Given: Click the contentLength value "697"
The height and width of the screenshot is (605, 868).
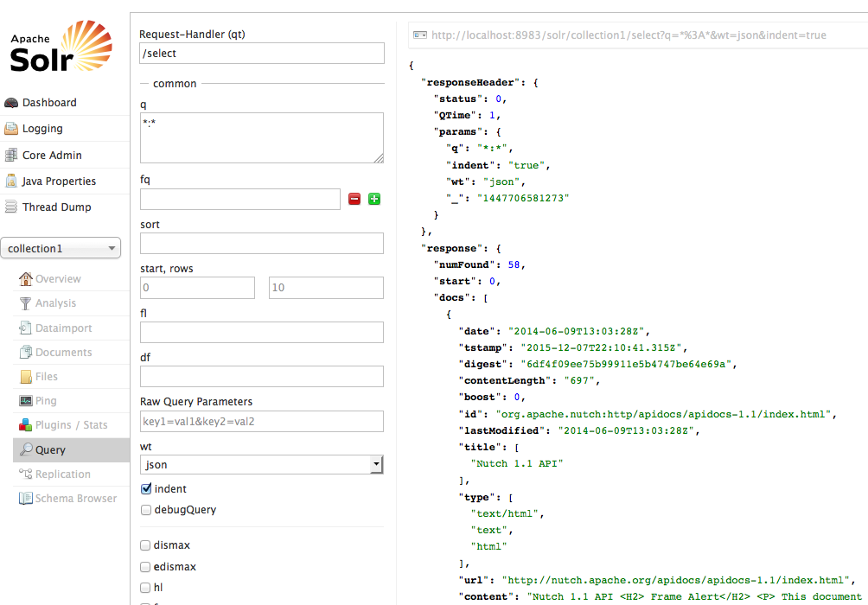Looking at the screenshot, I should [x=579, y=380].
